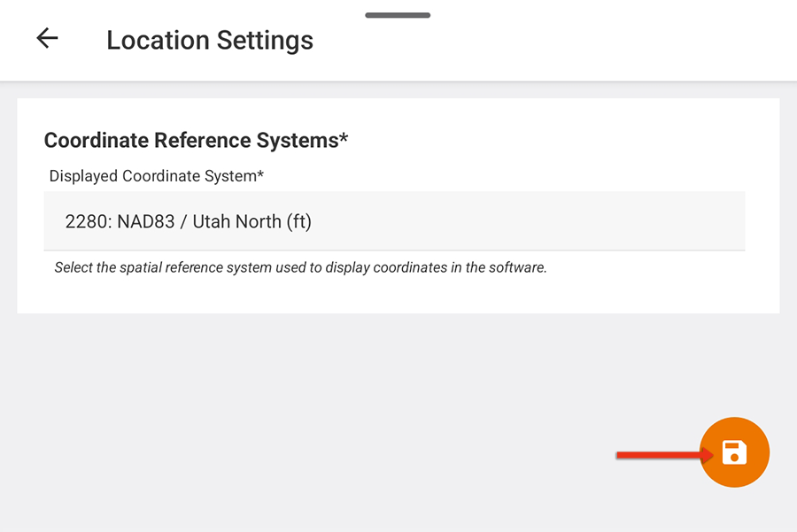Open the Displayed Coordinate System selector
Screen dimensions: 797x532
[394, 221]
